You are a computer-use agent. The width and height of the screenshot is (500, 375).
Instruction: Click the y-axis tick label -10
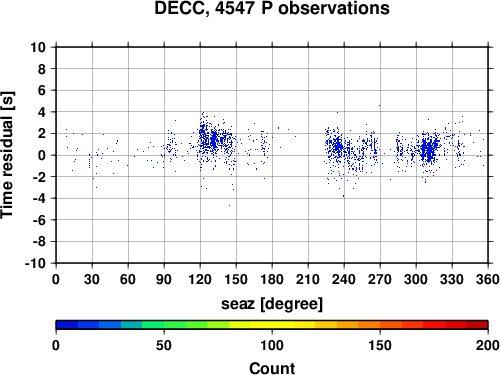[35, 263]
